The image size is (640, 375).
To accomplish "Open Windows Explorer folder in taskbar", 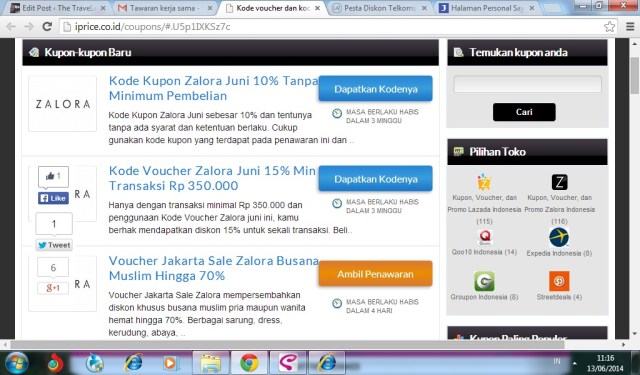I will click(211, 363).
